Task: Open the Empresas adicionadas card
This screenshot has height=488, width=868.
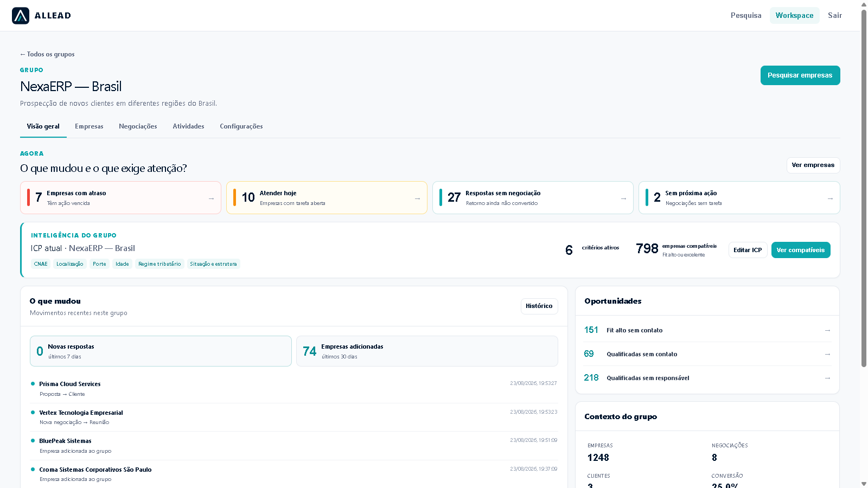Action: tap(427, 351)
